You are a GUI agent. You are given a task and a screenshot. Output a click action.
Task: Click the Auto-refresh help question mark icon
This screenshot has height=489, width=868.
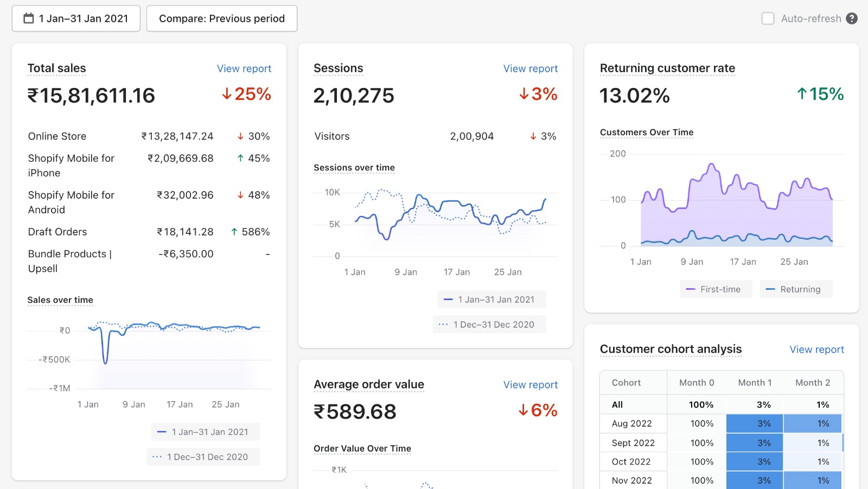(x=852, y=18)
